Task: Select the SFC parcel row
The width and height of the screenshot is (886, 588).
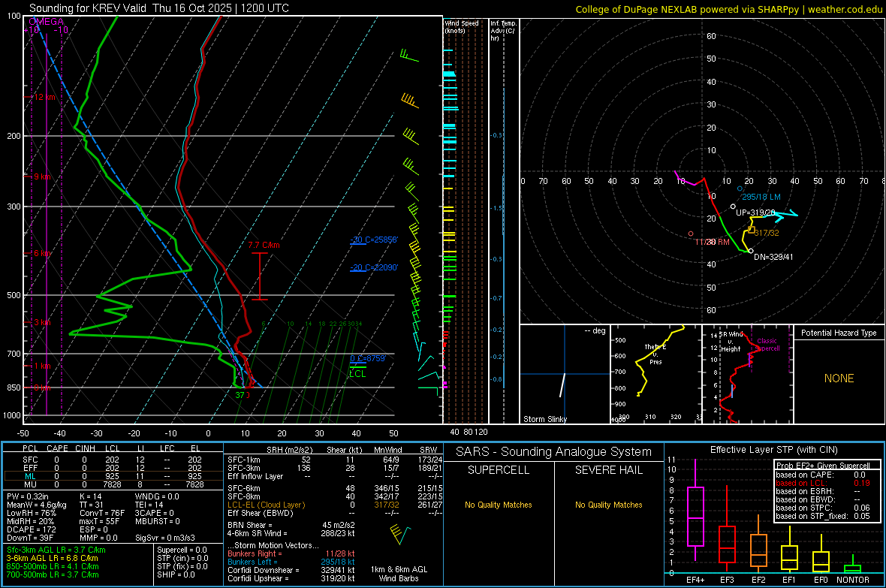Action: pyautogui.click(x=112, y=460)
